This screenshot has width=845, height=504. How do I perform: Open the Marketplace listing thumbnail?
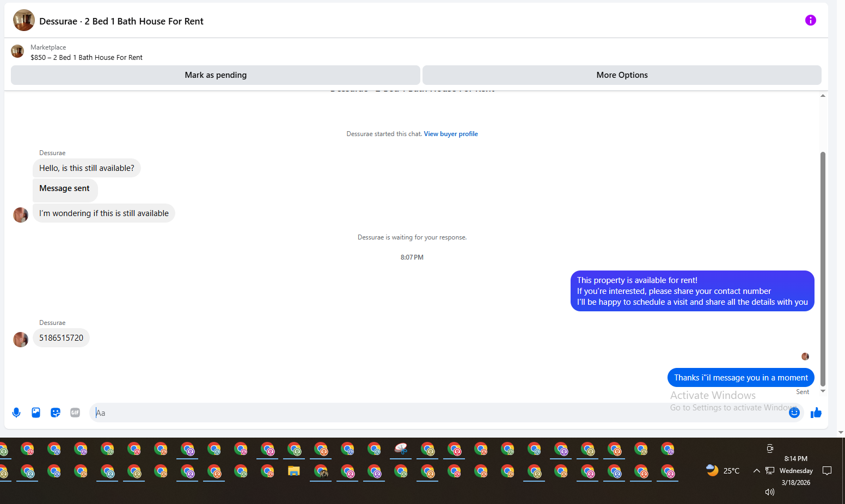17,52
